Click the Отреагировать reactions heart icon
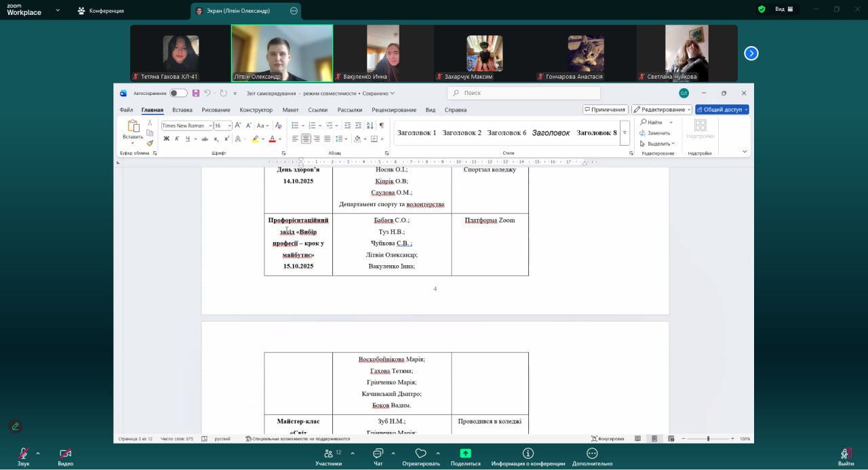The width and height of the screenshot is (868, 470). (x=420, y=454)
